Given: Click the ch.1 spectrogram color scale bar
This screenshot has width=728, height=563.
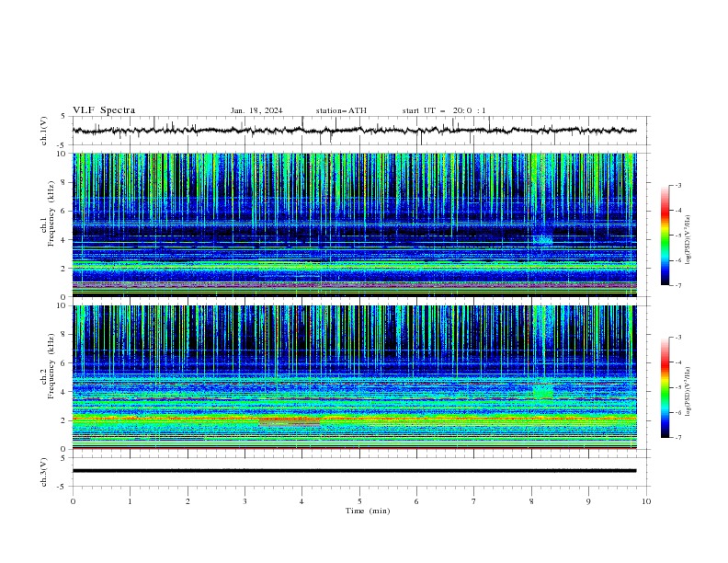Looking at the screenshot, I should pyautogui.click(x=665, y=236).
